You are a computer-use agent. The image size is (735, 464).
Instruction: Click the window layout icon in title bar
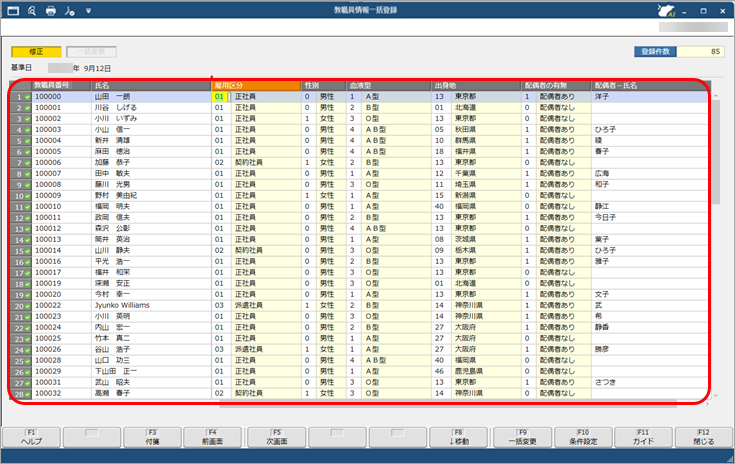12,11
